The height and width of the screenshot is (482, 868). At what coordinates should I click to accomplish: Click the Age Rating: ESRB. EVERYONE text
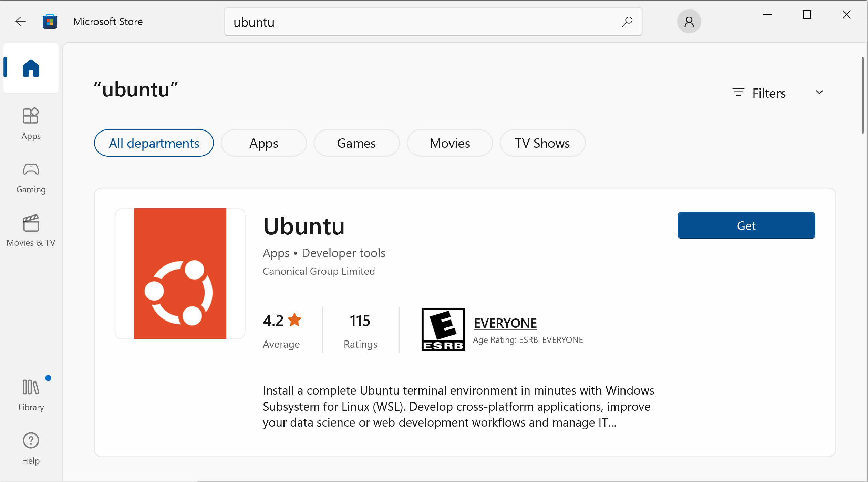[528, 340]
